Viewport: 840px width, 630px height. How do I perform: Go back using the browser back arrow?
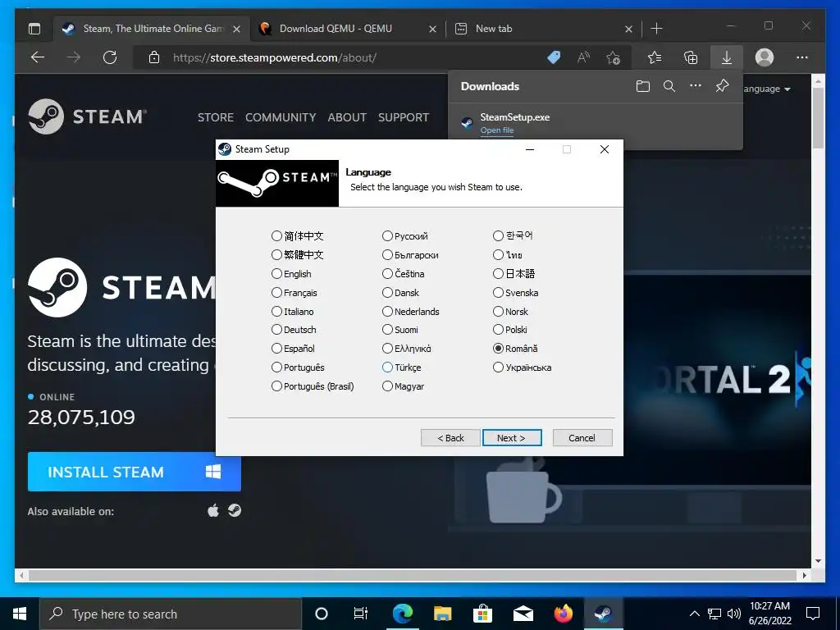point(38,57)
